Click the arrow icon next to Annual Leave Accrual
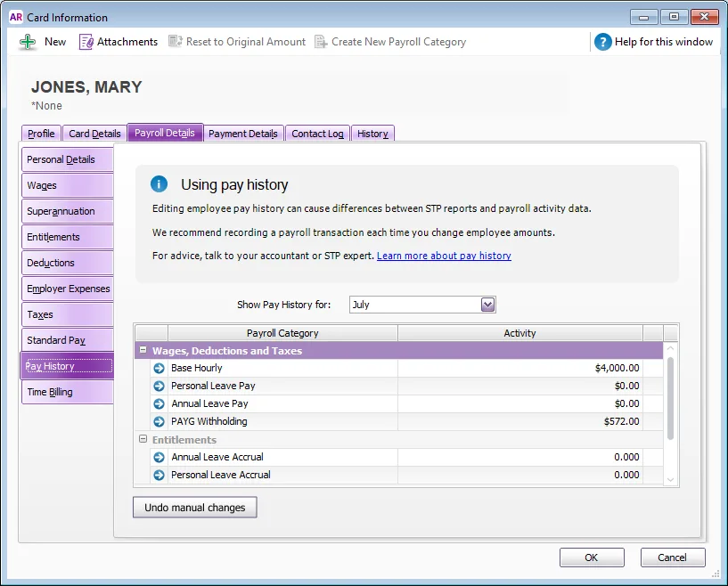 pyautogui.click(x=159, y=458)
